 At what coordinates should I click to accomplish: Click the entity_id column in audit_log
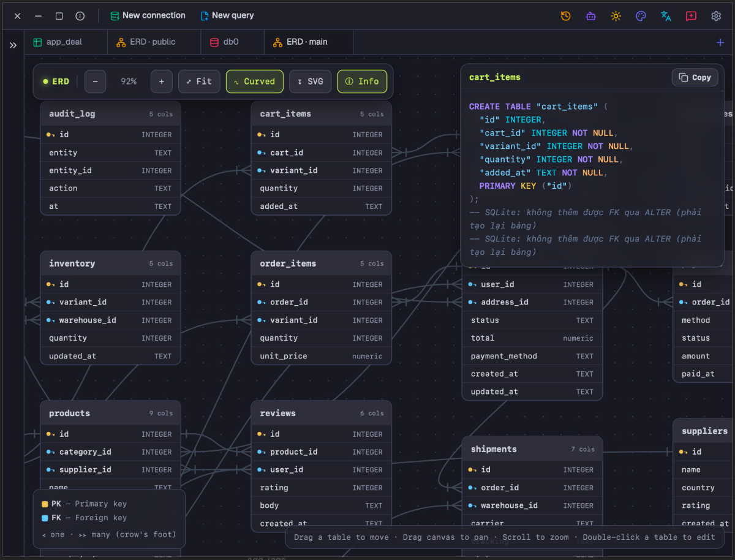click(110, 170)
